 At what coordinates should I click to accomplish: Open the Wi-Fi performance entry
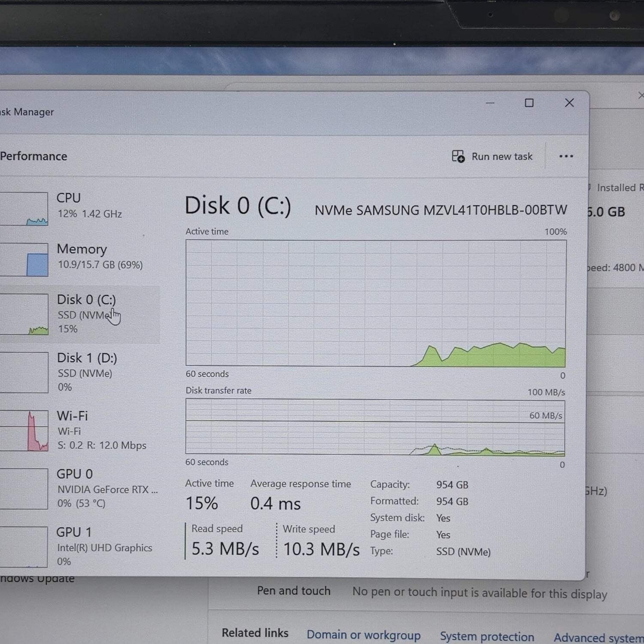click(x=80, y=431)
